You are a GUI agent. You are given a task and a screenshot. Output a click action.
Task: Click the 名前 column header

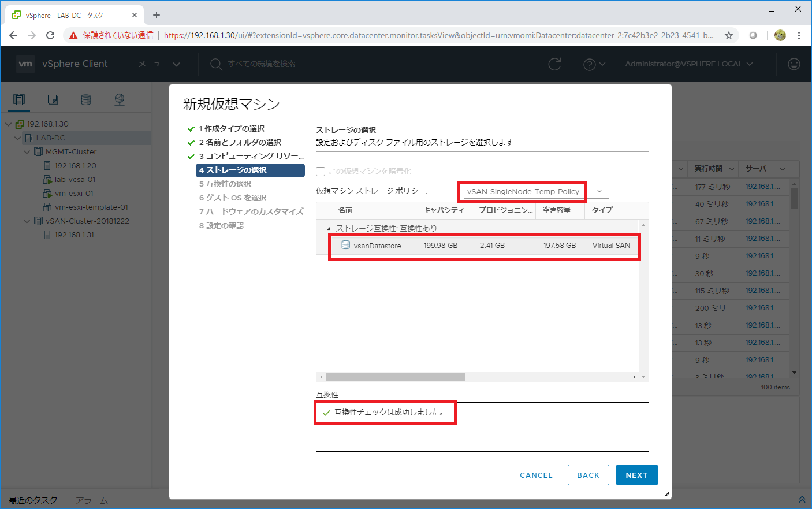point(345,210)
